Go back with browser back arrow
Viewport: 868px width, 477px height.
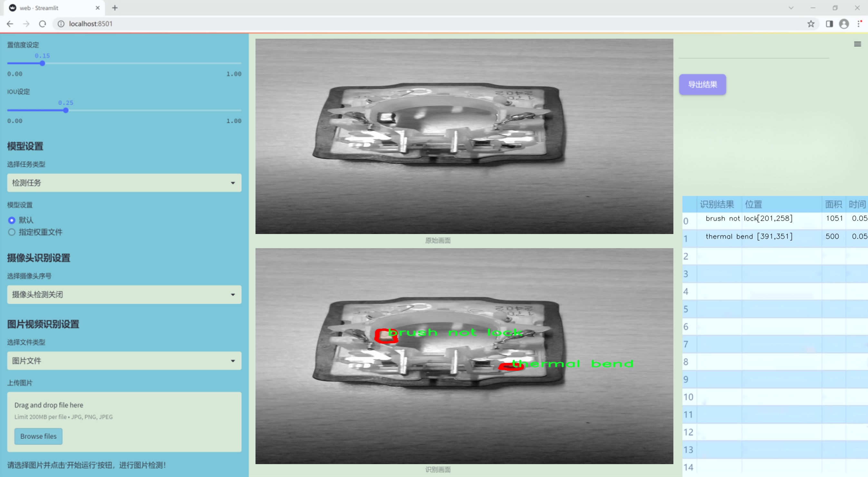point(10,24)
